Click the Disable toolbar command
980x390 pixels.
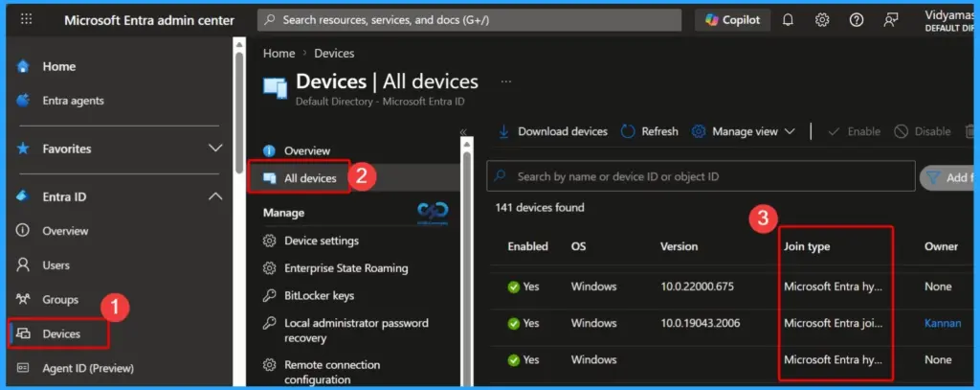[923, 131]
